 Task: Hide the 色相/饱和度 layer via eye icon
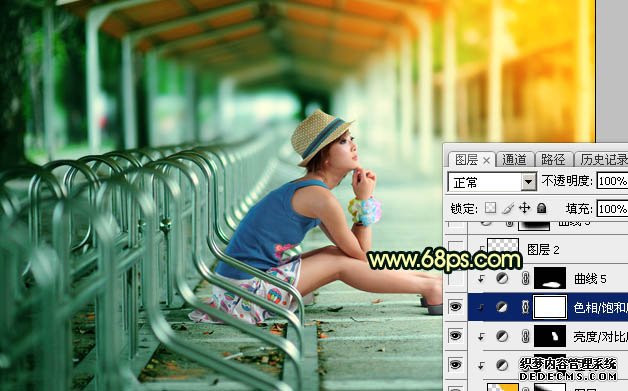[455, 307]
